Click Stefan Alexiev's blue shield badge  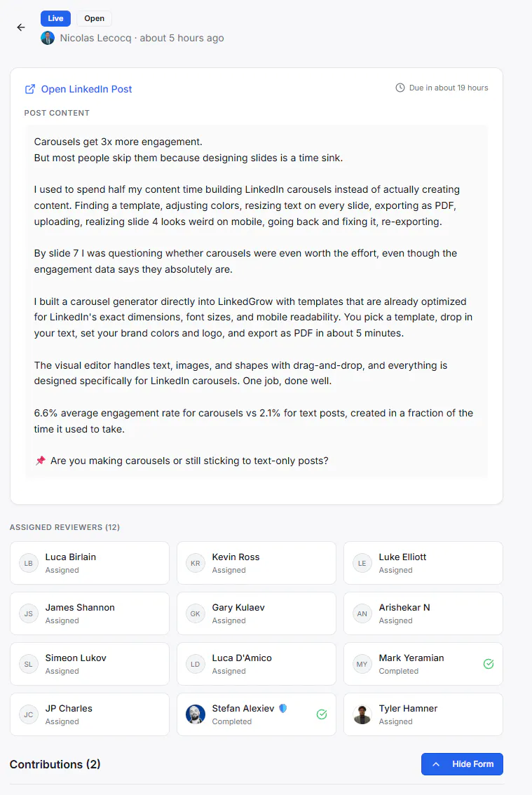[x=283, y=708]
